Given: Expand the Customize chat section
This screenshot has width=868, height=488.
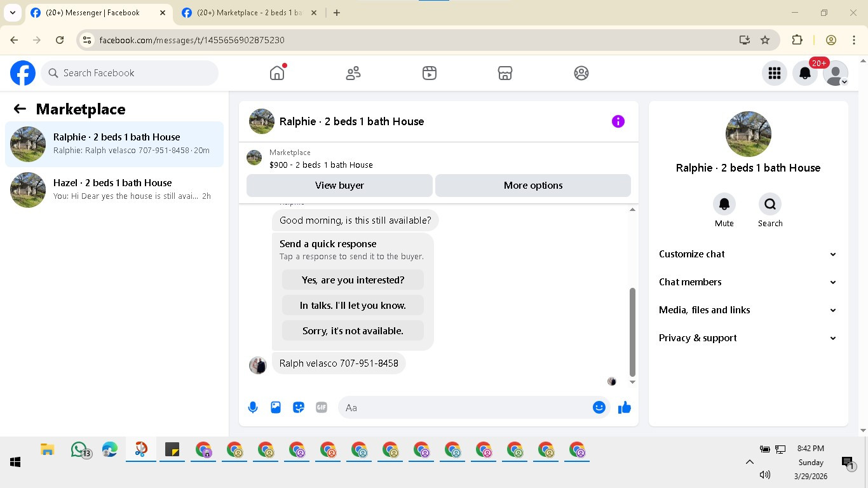Looking at the screenshot, I should point(748,254).
